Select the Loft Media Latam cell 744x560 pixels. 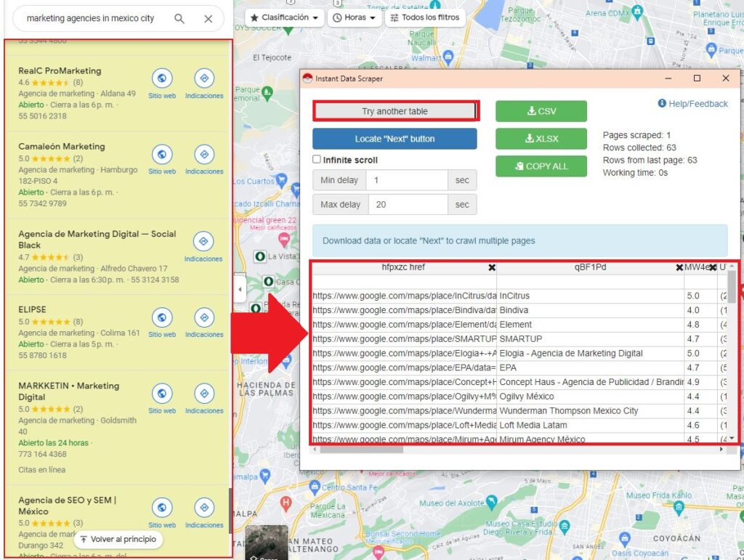(590, 426)
